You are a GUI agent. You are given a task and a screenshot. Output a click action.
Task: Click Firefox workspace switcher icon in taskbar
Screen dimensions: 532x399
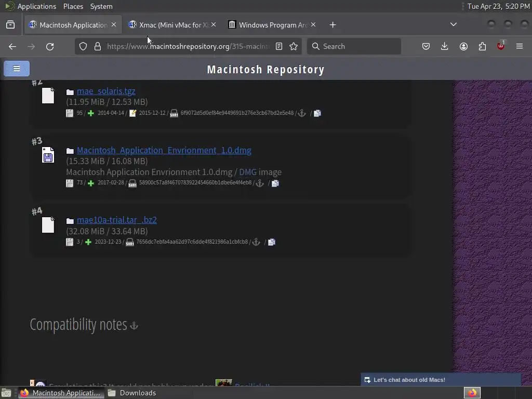pyautogui.click(x=472, y=393)
